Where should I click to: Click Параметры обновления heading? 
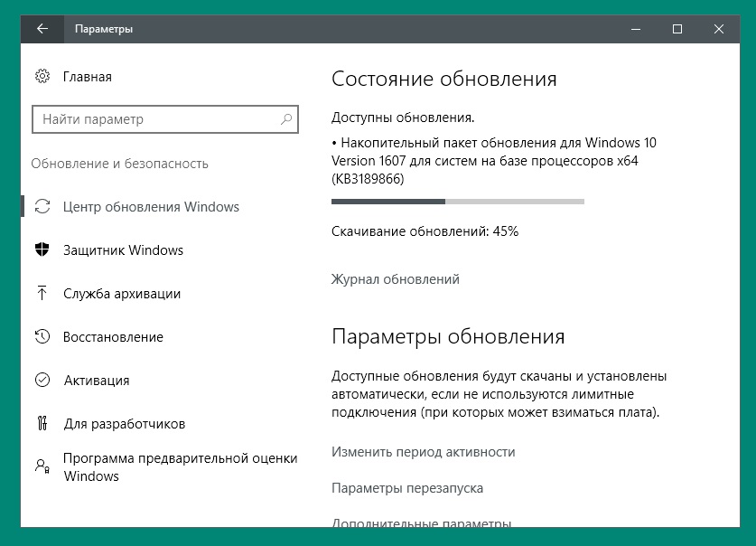click(448, 336)
